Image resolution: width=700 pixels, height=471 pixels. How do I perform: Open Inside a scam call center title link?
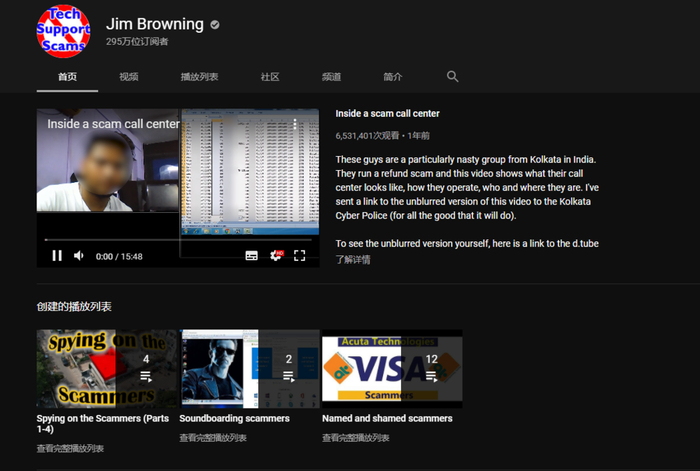tap(387, 114)
